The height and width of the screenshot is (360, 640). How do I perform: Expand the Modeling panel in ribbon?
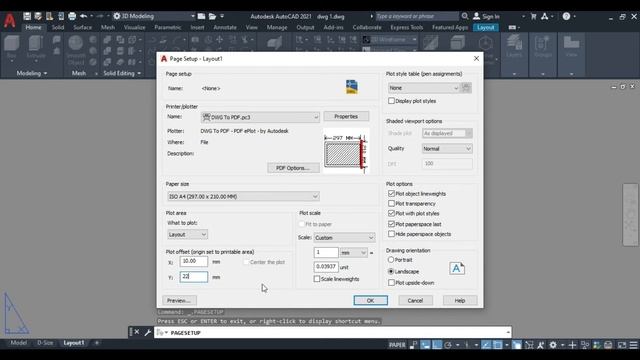(x=32, y=73)
